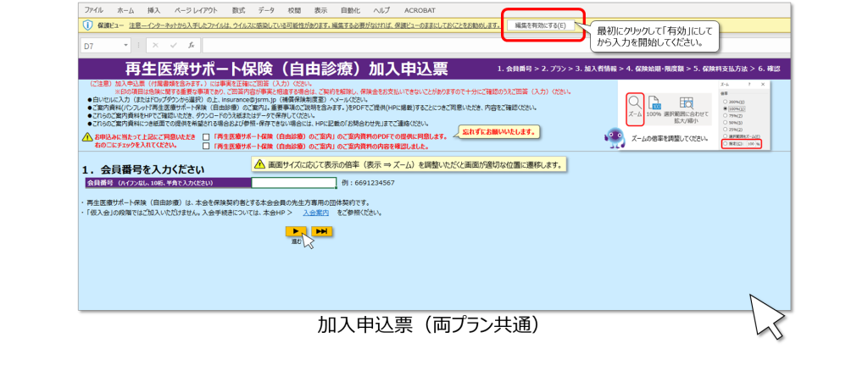
Task: Click the ズーム magnifier icon
Action: (635, 104)
